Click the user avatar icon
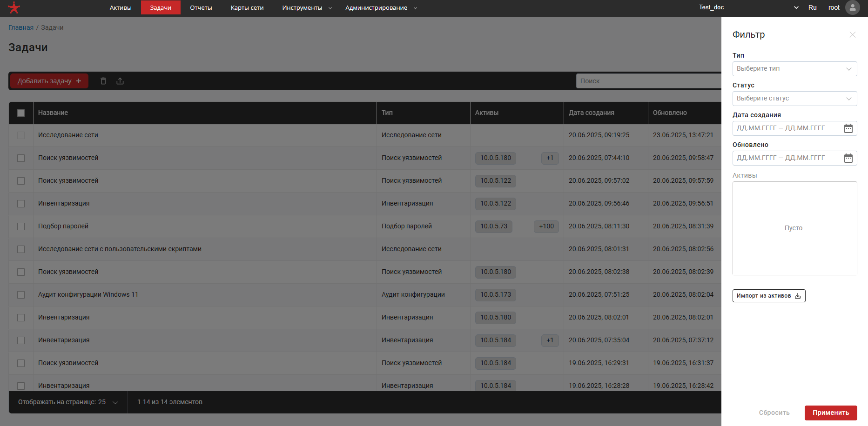The width and height of the screenshot is (868, 426). click(x=852, y=7)
